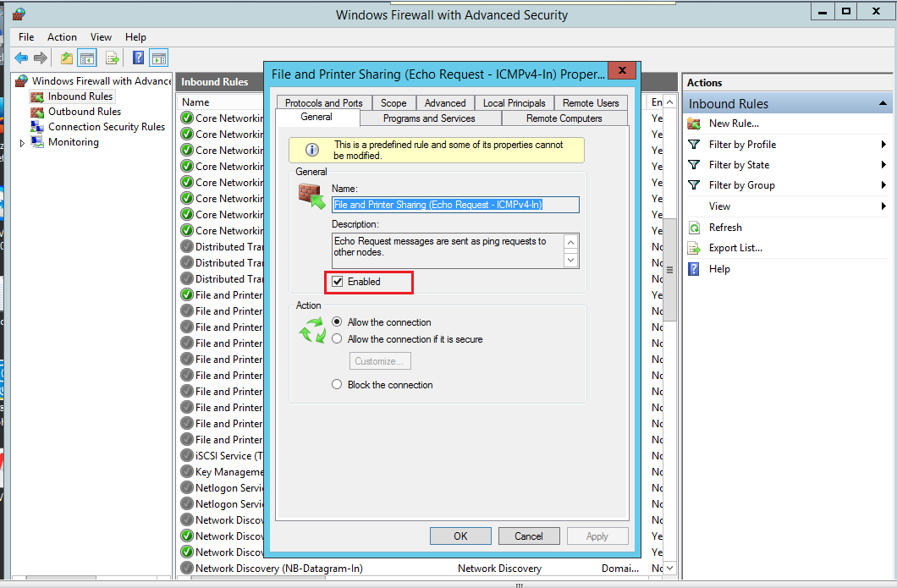Click Windows Firewall root node icon in tree
Viewport: 897px width, 588px height.
point(22,80)
